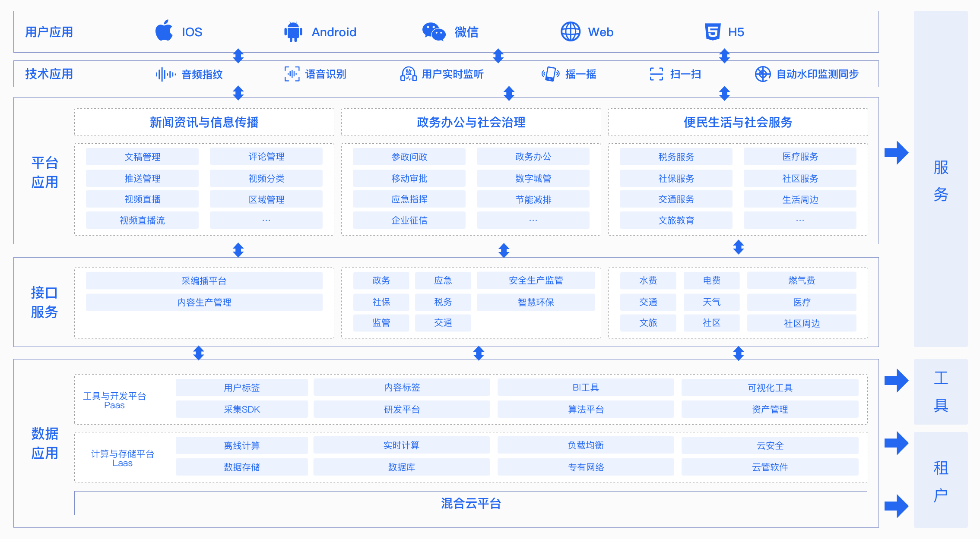Click the ellipsis box under 生活周边
The width and height of the screenshot is (980, 539).
point(800,220)
